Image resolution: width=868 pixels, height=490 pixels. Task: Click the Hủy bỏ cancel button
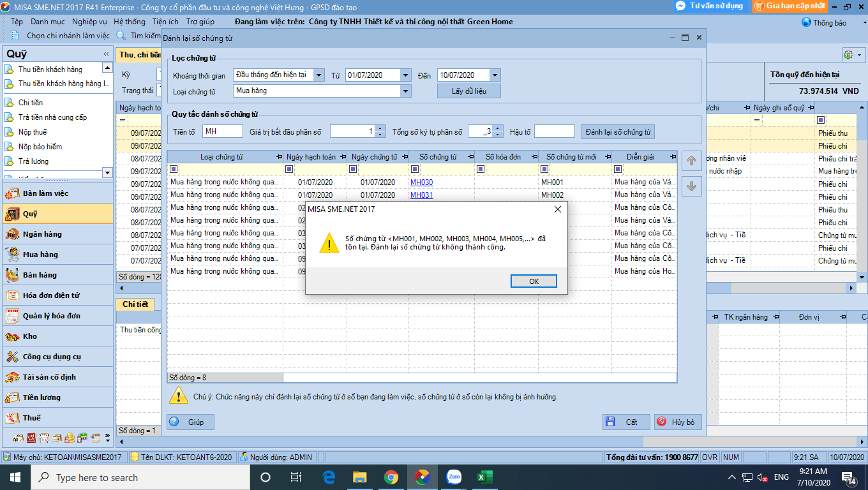(678, 422)
